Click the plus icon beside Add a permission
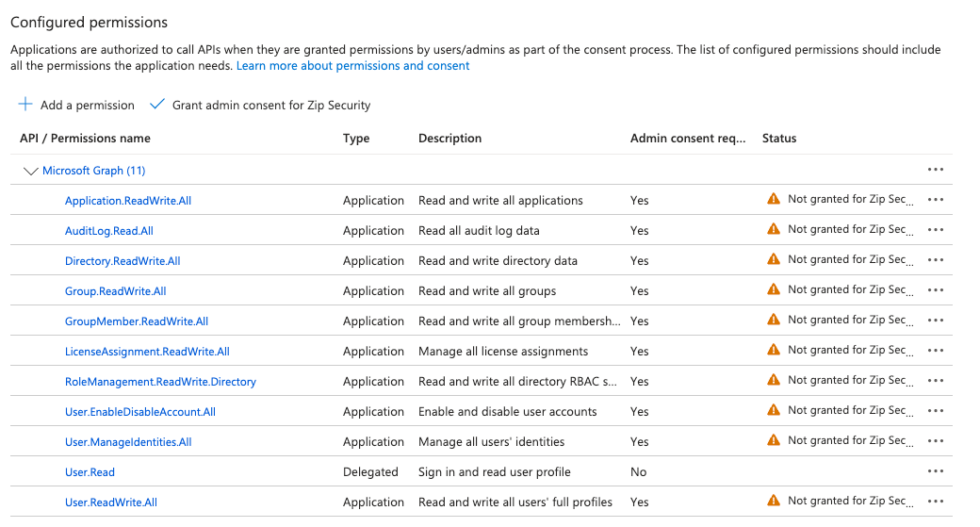Image resolution: width=980 pixels, height=527 pixels. point(25,105)
